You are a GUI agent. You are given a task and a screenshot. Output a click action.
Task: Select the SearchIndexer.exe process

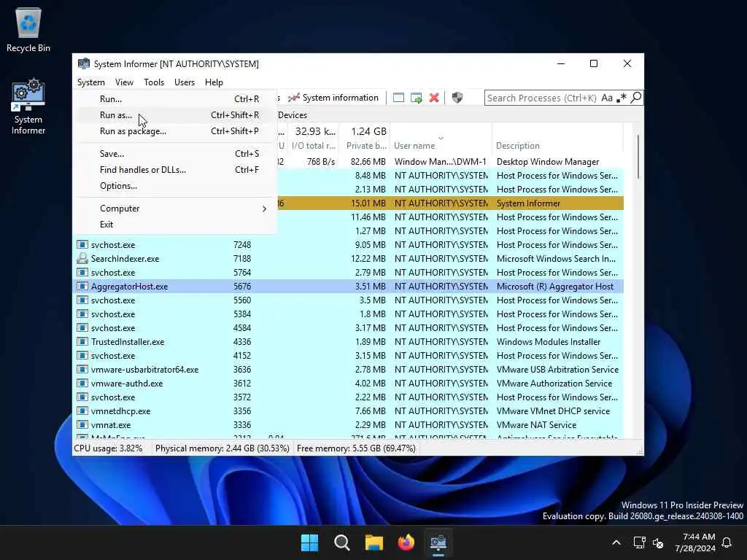point(125,259)
